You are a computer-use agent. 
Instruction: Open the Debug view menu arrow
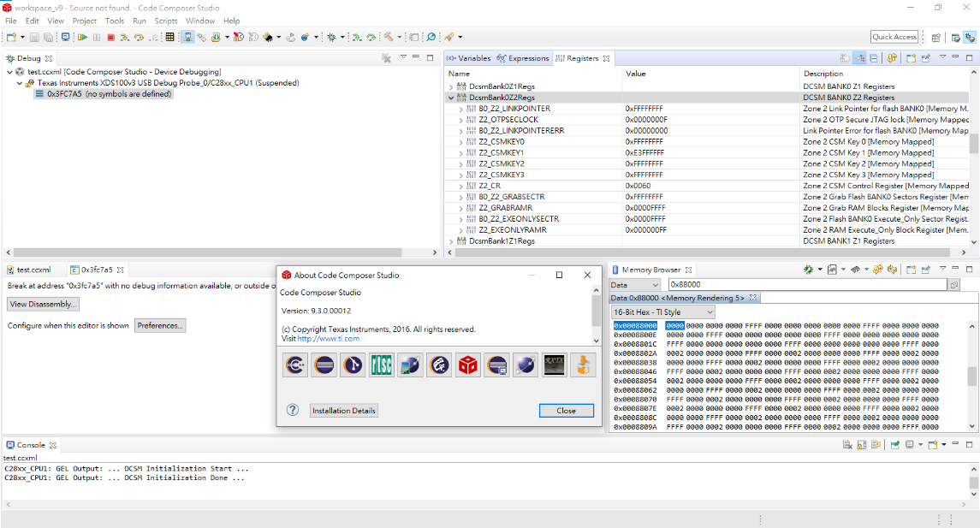[x=403, y=57]
